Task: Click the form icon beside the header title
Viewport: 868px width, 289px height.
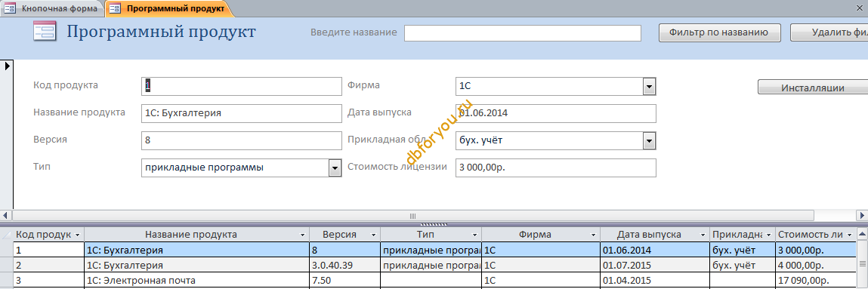Action: tap(45, 31)
